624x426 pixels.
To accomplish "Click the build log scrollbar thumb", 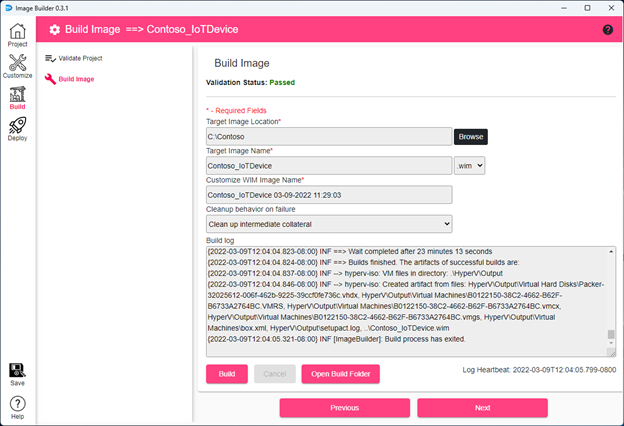I will [611, 334].
